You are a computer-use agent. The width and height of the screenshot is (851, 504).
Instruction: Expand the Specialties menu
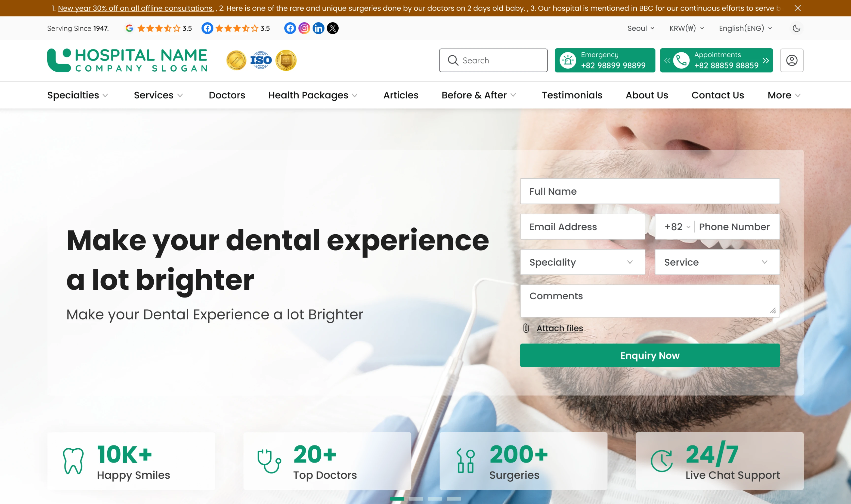tap(78, 95)
